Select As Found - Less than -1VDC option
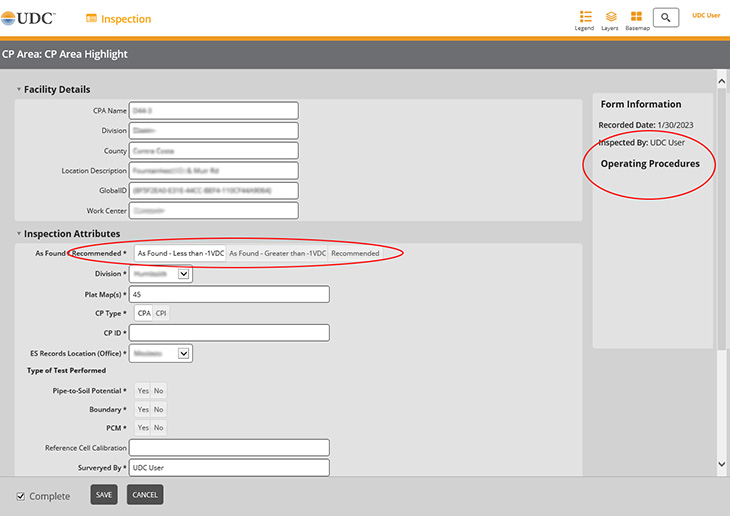The width and height of the screenshot is (730, 516). 180,253
